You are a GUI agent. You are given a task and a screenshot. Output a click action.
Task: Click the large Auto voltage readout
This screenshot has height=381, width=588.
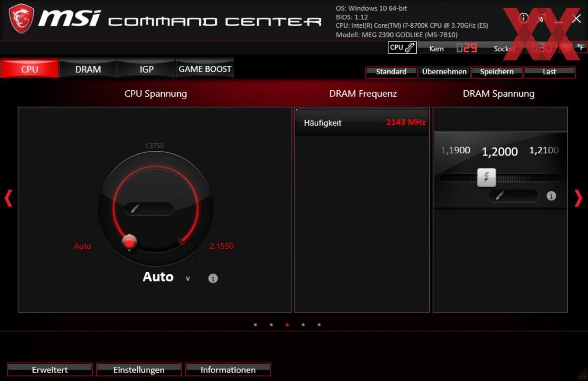tap(158, 277)
